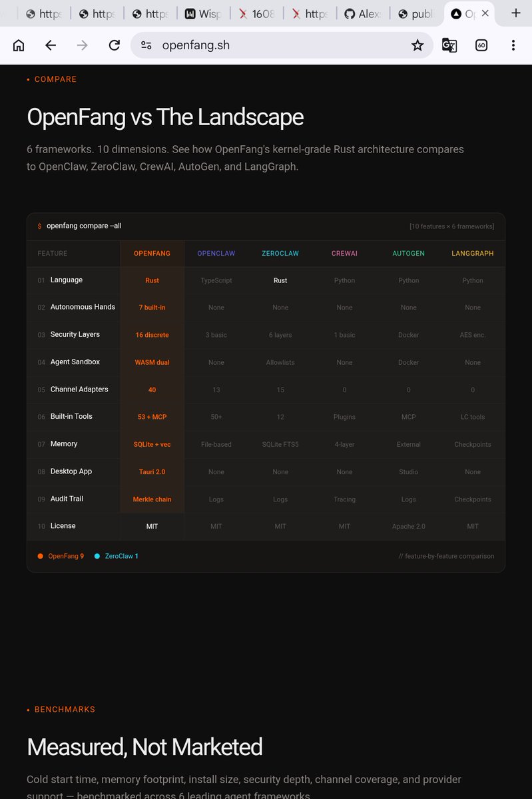
Task: Select the LANGGRAPH column header
Action: click(x=473, y=254)
